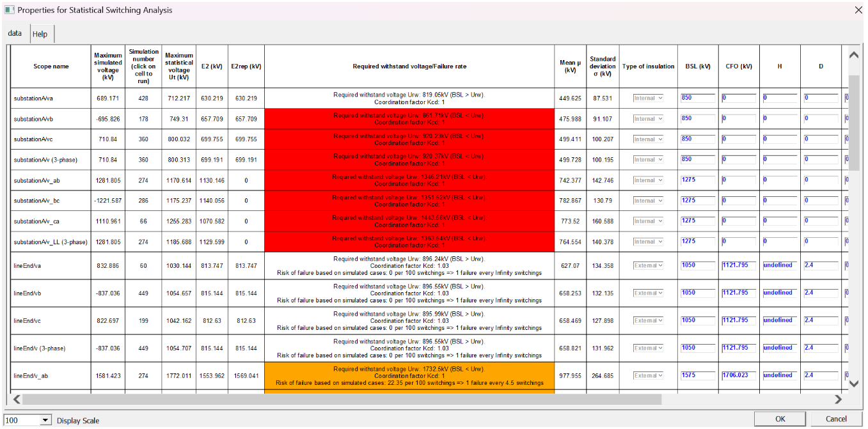Screen dimensions: 868x429
Task: Edit the BSL field for substationA/va
Action: point(697,98)
